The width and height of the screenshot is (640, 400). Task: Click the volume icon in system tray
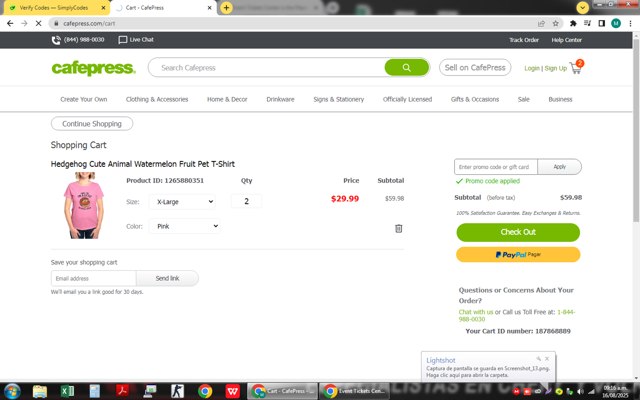pos(580,392)
